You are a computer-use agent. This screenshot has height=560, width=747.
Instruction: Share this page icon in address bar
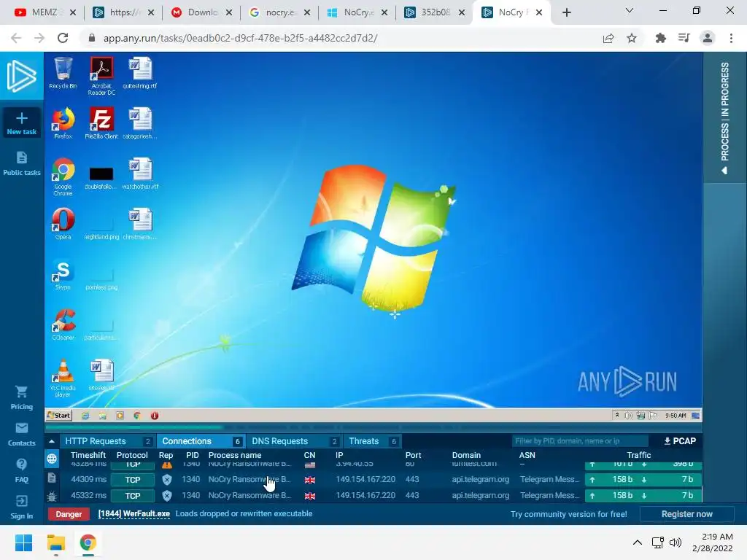click(608, 38)
